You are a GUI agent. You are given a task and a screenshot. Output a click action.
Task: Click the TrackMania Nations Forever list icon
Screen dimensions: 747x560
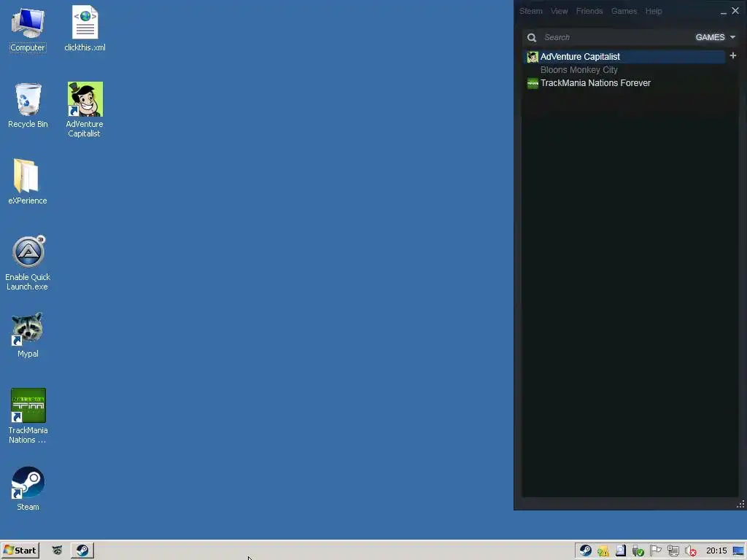(533, 83)
